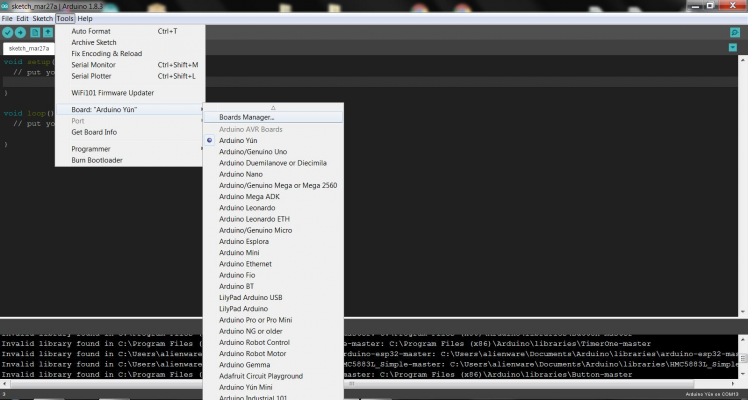748x400 pixels.
Task: Open Serial Monitor magnifier icon at top right
Action: pyautogui.click(x=735, y=33)
